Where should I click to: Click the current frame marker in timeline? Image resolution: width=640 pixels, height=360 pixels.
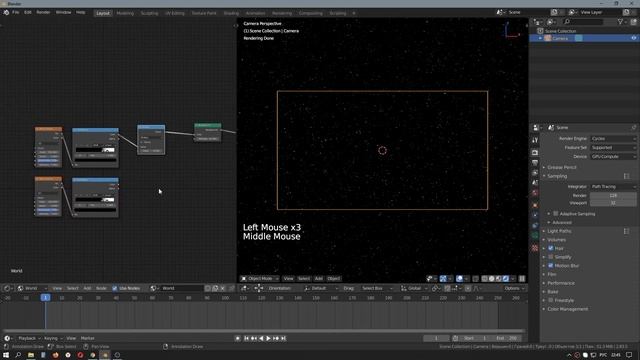click(45, 298)
